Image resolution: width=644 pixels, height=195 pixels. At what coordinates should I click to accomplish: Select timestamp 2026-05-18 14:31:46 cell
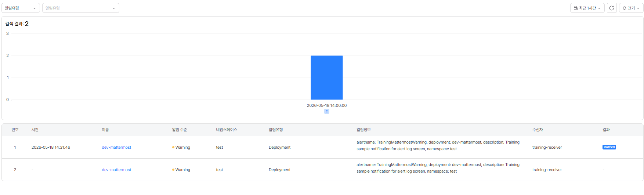(51, 147)
